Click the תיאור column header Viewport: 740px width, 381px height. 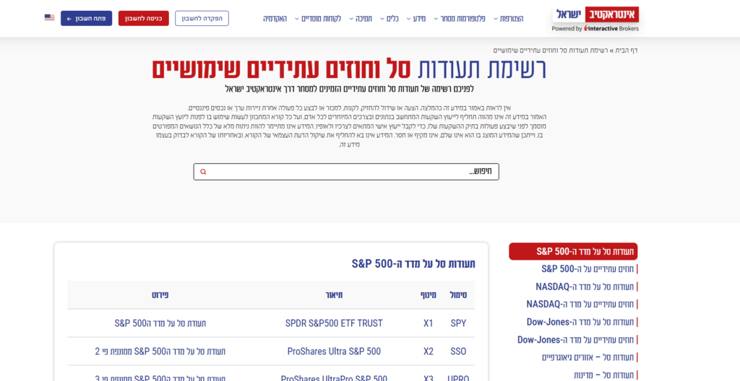(x=334, y=295)
